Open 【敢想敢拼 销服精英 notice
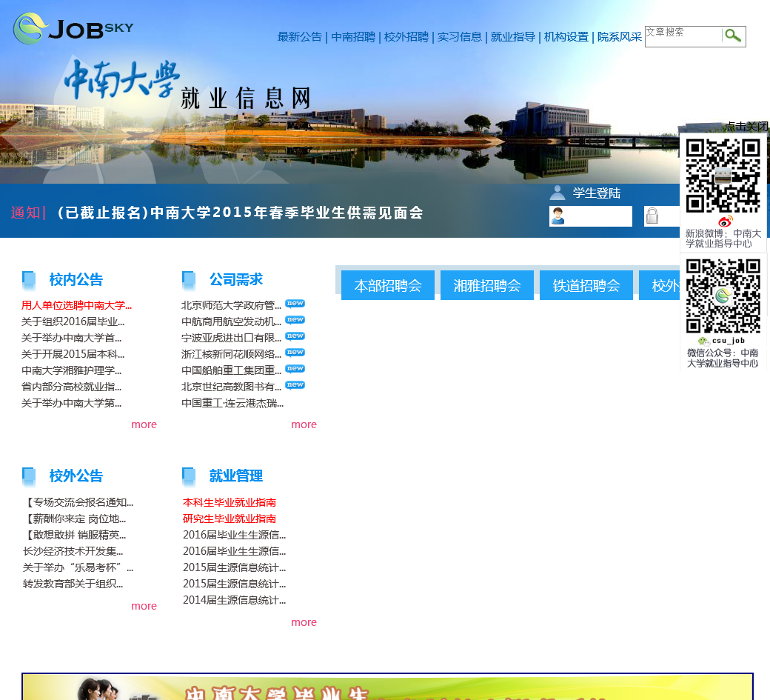 click(74, 535)
